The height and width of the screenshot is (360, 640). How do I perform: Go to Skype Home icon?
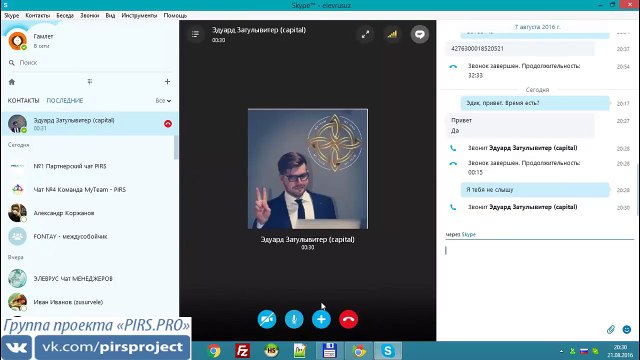pyautogui.click(x=12, y=82)
